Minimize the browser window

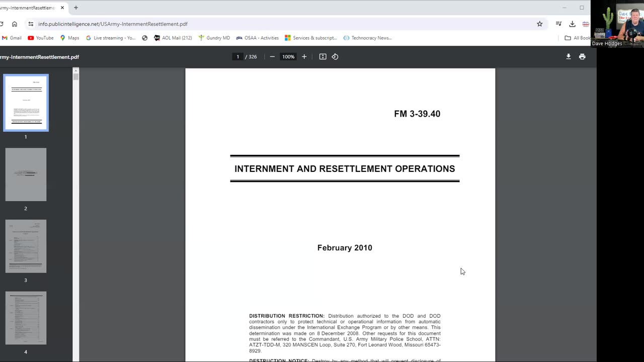[564, 8]
